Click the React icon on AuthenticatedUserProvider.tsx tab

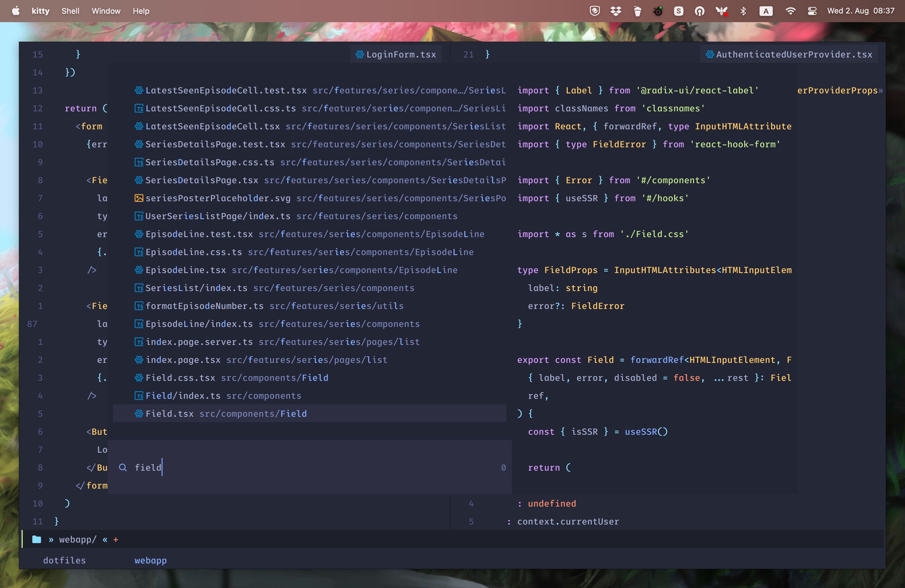710,54
